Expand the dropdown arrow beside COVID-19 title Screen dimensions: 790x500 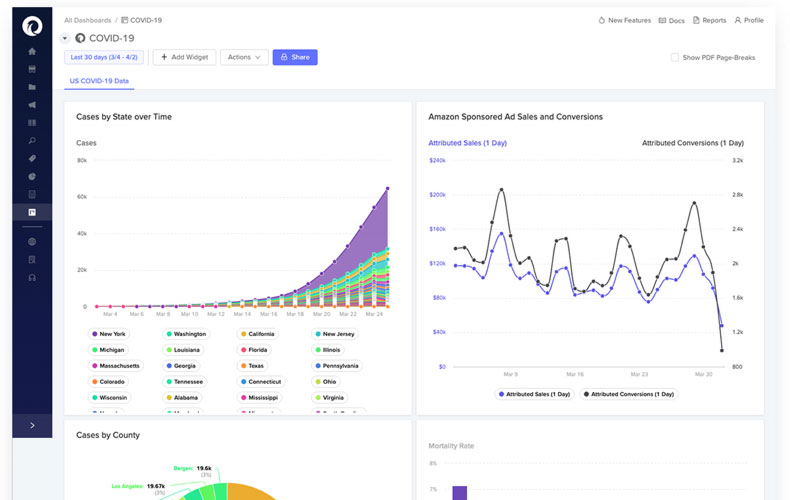click(64, 38)
